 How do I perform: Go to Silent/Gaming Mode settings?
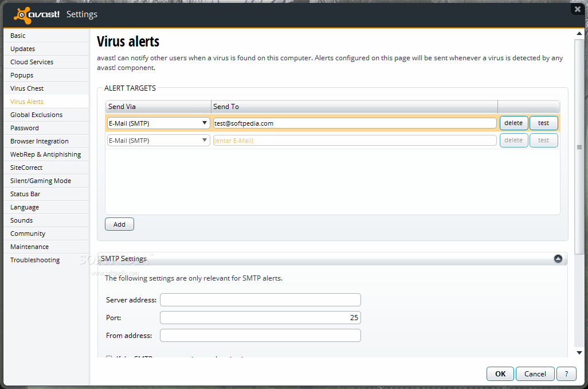(46, 181)
